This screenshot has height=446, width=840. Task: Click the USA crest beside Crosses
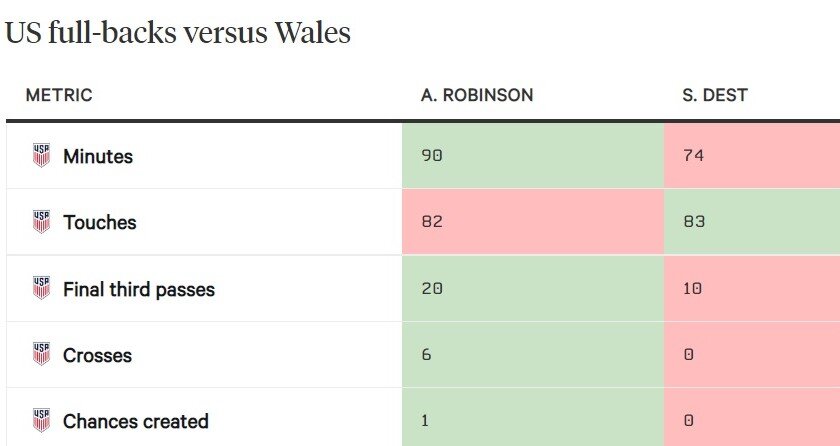(x=41, y=355)
